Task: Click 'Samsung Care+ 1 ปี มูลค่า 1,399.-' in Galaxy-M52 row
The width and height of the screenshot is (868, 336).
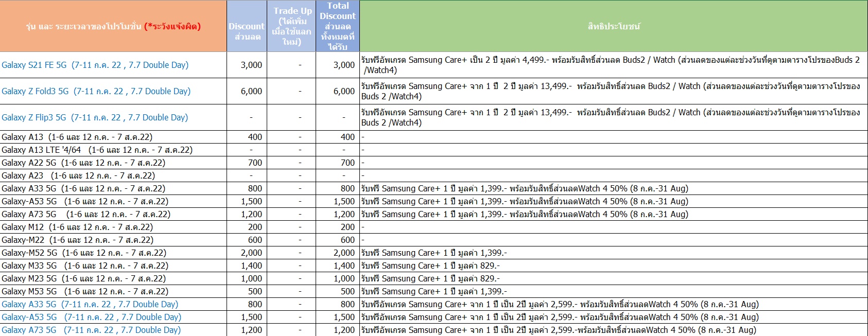Action: pyautogui.click(x=614, y=253)
